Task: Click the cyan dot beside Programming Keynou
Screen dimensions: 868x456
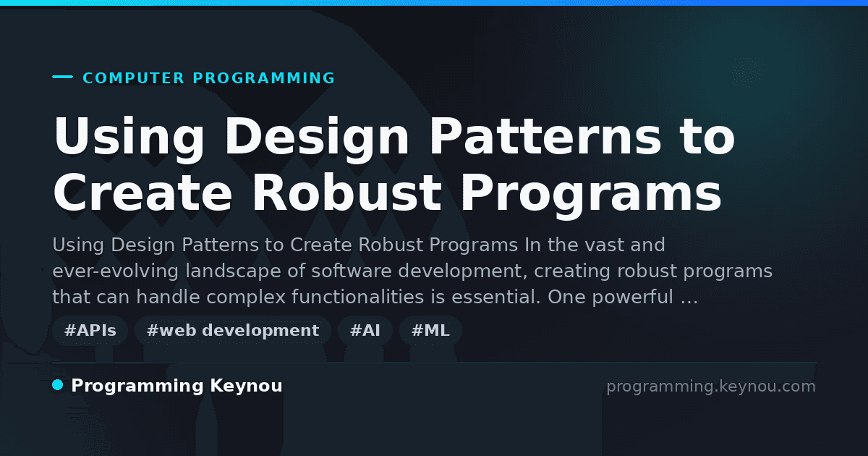Action: point(58,385)
